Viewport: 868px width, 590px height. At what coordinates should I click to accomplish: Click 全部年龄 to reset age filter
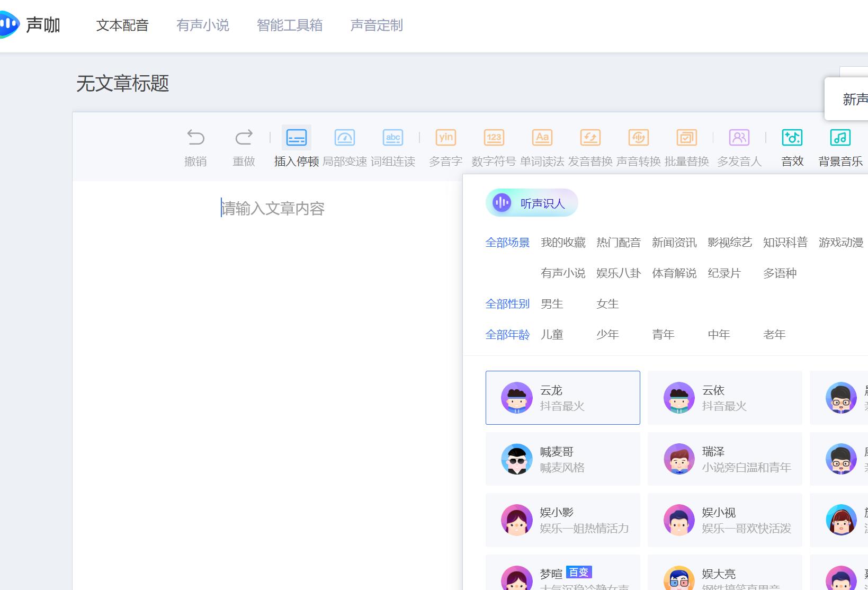pos(507,334)
